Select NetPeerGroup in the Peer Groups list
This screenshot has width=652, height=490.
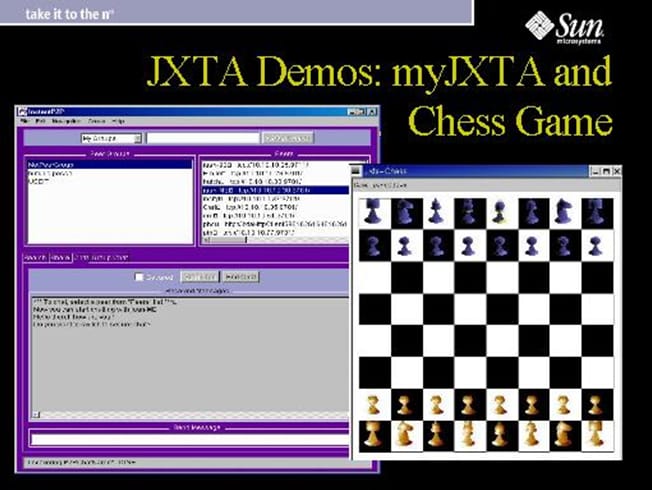110,165
